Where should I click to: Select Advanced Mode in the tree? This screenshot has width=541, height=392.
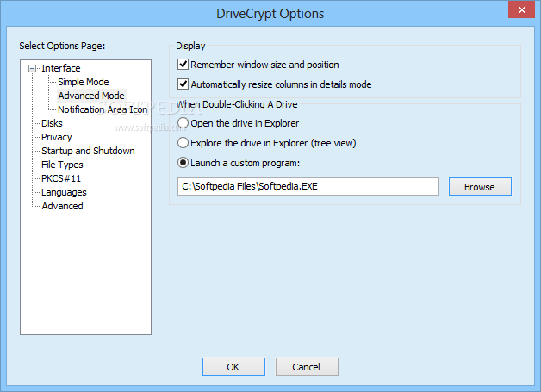pyautogui.click(x=91, y=96)
